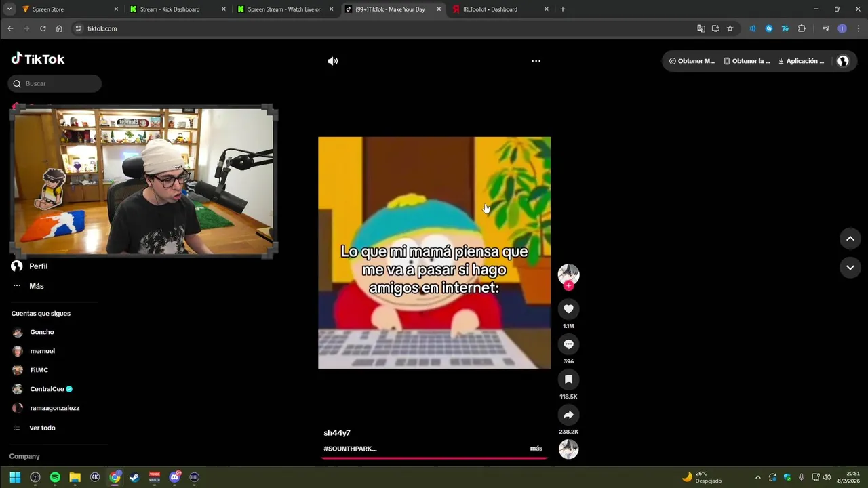
Task: Click the TikTok logo
Action: tap(38, 59)
